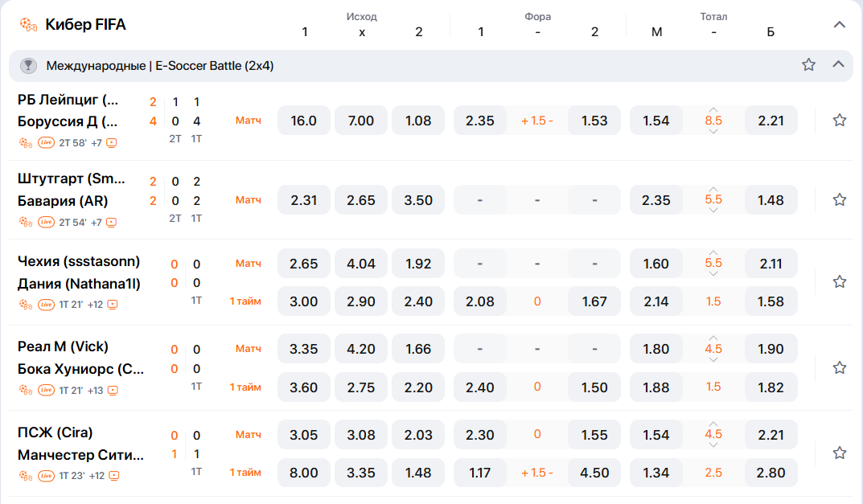863x504 pixels.
Task: Open video stream icon for Реал М match
Action: (113, 391)
